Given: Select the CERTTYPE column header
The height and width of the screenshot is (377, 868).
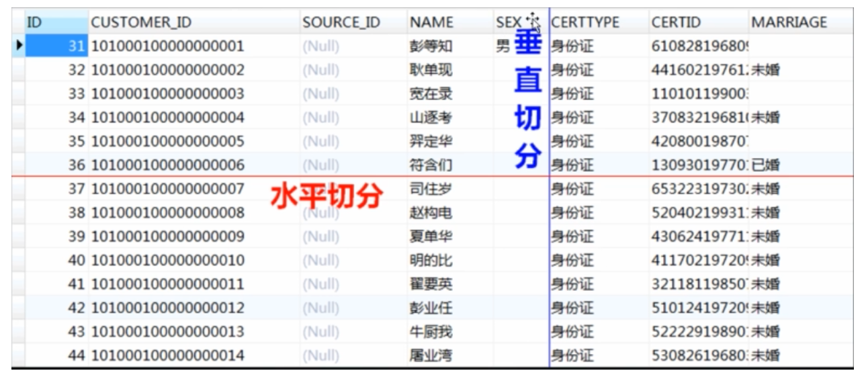Looking at the screenshot, I should pyautogui.click(x=599, y=22).
